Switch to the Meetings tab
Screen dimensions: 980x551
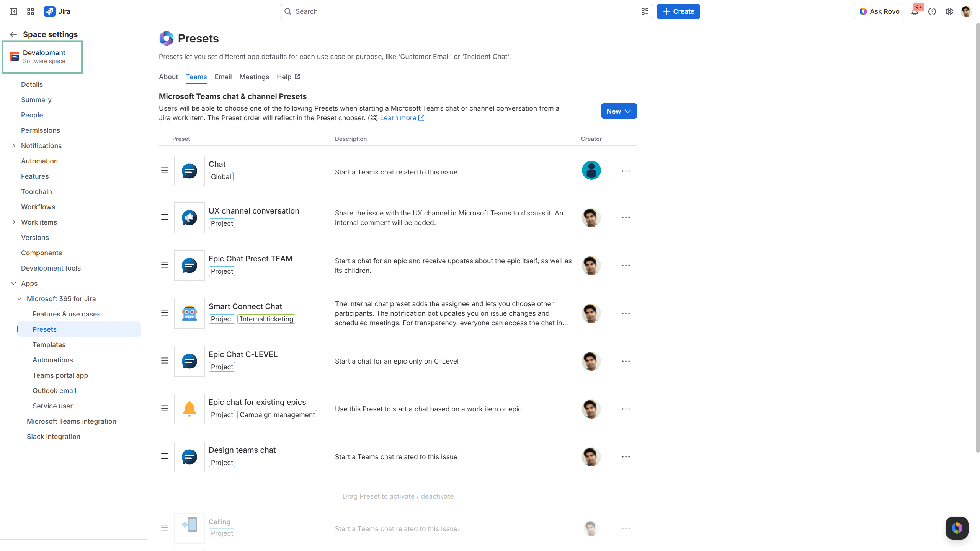pyautogui.click(x=254, y=77)
